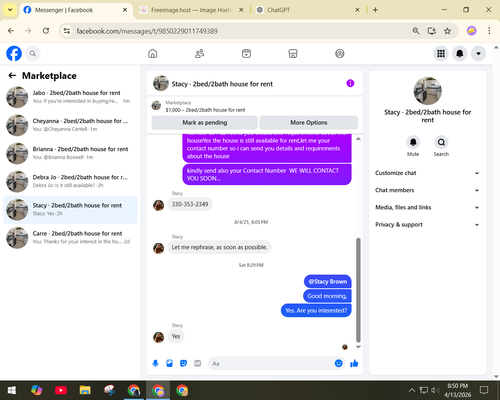Image resolution: width=500 pixels, height=400 pixels.
Task: Bookmark this page with star icon
Action: [447, 31]
